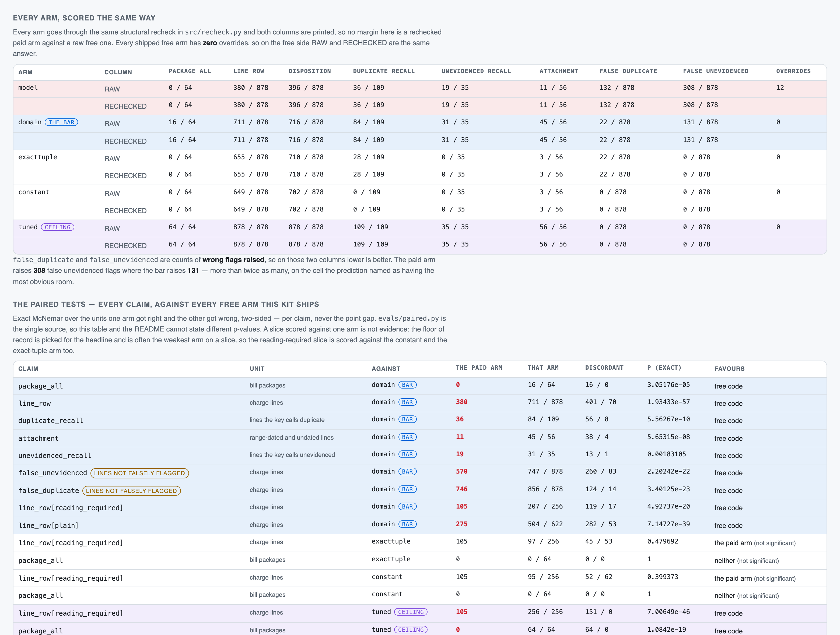
Task: Click BAR badge in the package_all domain row
Action: (407, 385)
